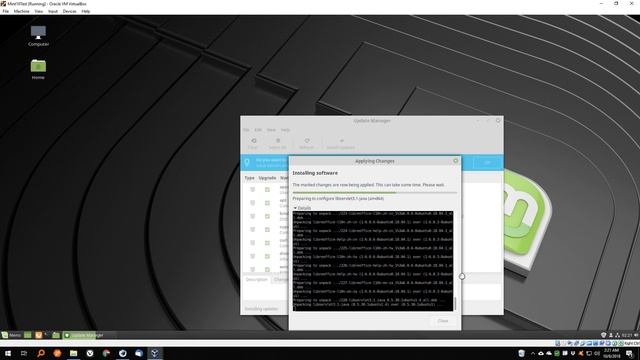640x360 pixels.
Task: Toggle the upgrade checkbox in the fourth update row
Action: [267, 230]
